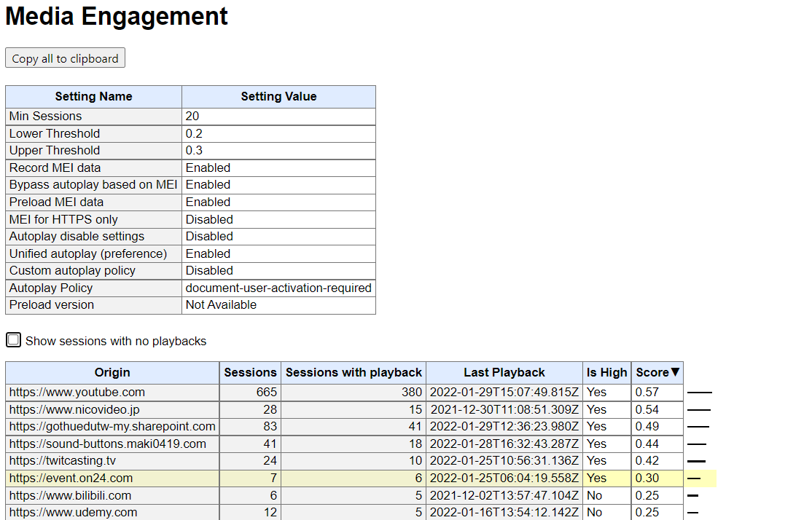The image size is (812, 520).
Task: Sort by the Last Playback column
Action: 504,372
